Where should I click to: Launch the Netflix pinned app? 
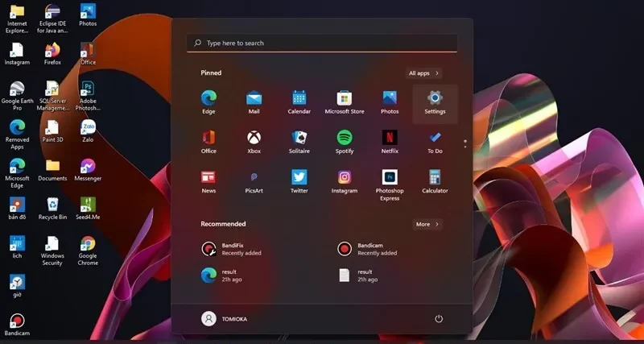(x=390, y=143)
